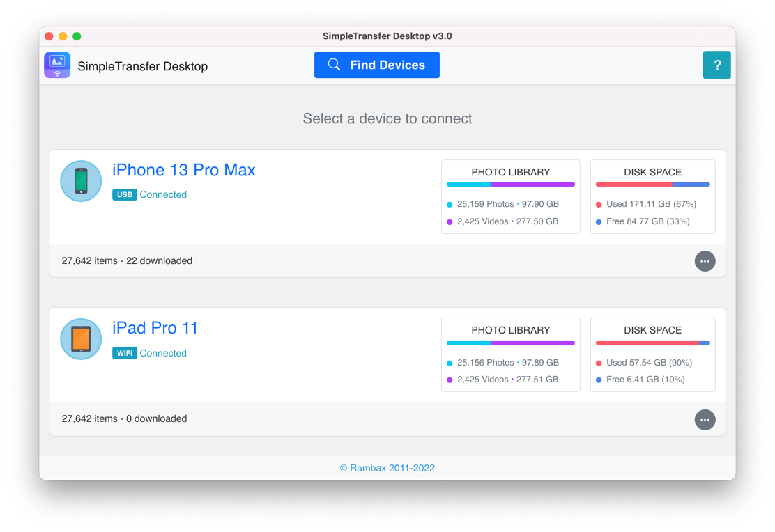This screenshot has height=532, width=775.
Task: Connect to iPad Pro 11 device name
Action: pyautogui.click(x=155, y=328)
